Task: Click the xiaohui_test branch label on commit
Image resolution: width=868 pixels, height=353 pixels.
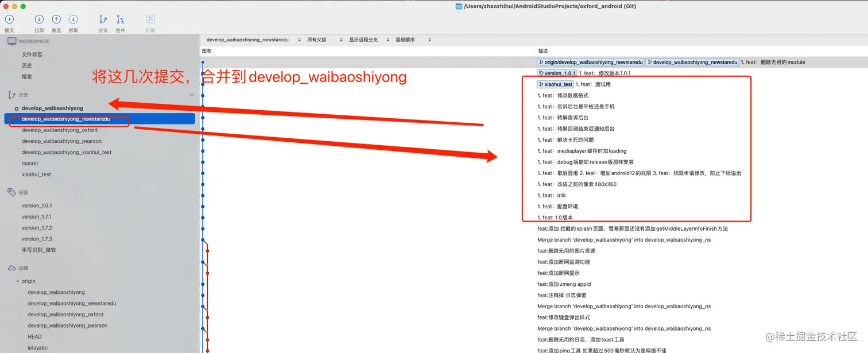Action: tap(555, 84)
